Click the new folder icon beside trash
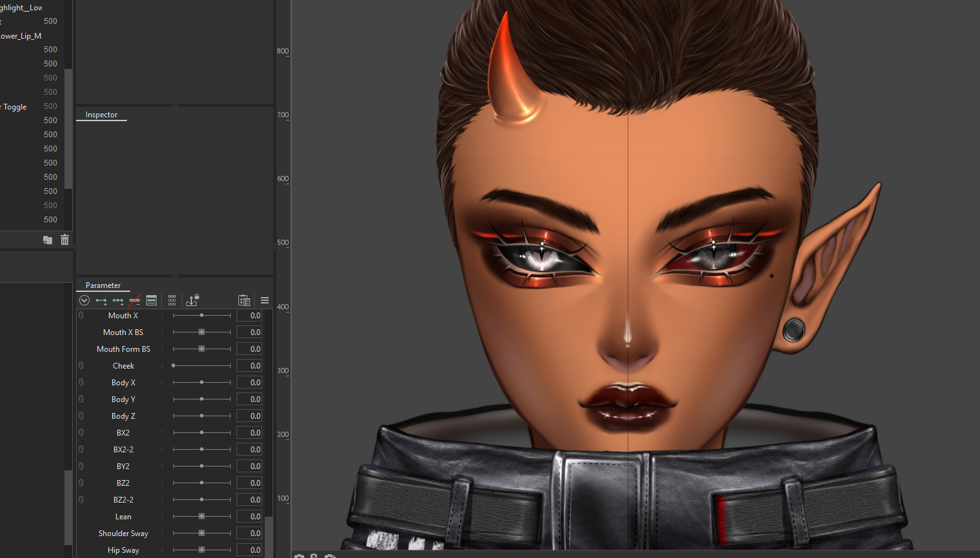This screenshot has height=558, width=980. 48,240
